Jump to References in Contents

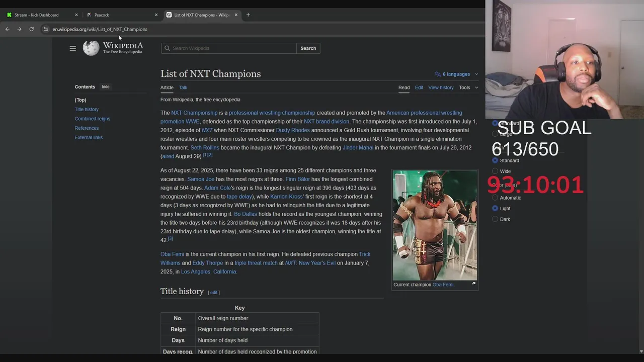(87, 128)
